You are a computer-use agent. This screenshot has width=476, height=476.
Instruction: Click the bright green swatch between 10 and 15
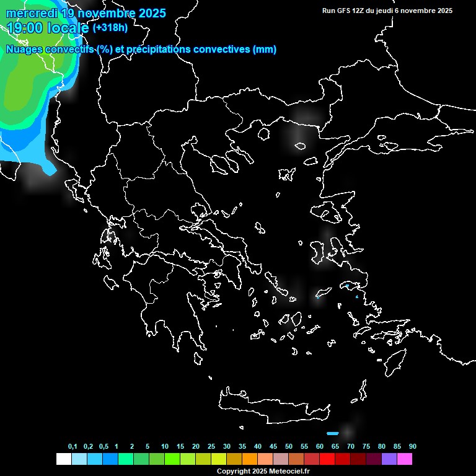coord(172,459)
